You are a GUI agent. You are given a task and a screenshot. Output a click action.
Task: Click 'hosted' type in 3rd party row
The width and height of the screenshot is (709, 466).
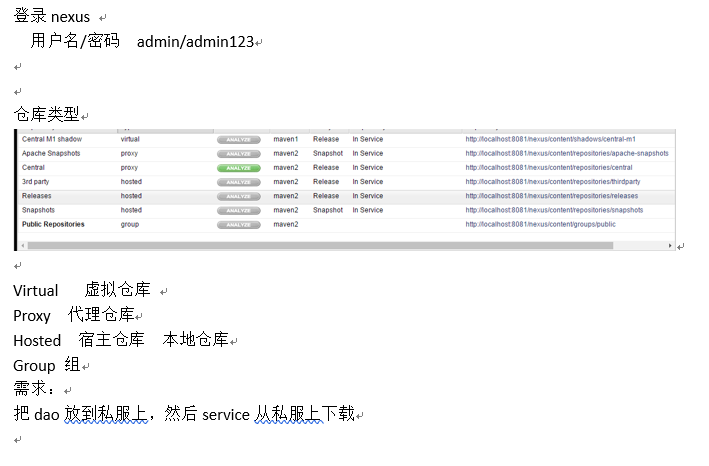[x=131, y=182]
